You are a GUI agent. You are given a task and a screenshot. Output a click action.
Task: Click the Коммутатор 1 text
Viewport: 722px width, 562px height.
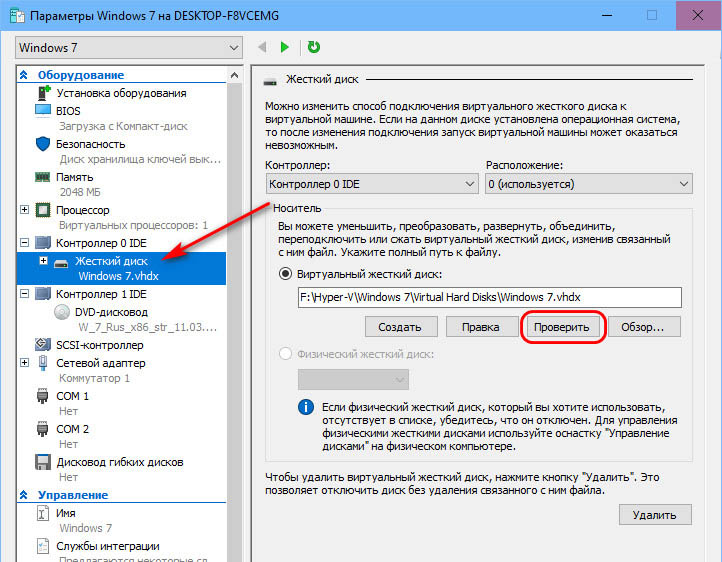tap(94, 378)
